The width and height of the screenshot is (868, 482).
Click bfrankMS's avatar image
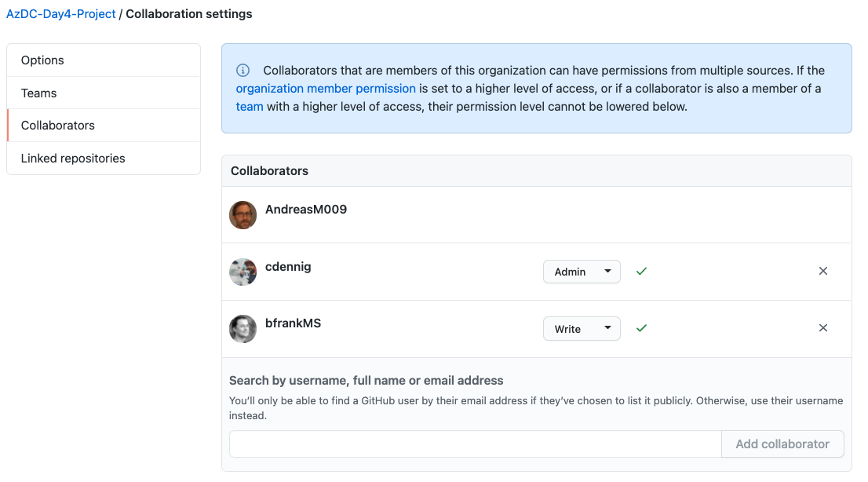(243, 328)
